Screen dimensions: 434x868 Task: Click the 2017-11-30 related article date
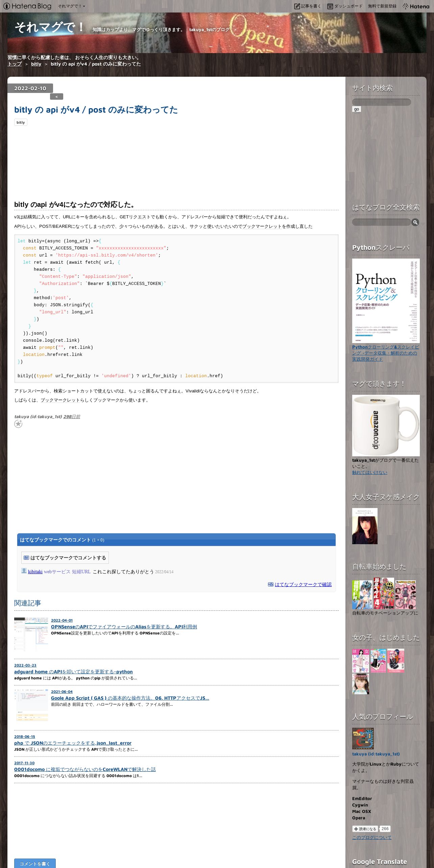pyautogui.click(x=24, y=763)
